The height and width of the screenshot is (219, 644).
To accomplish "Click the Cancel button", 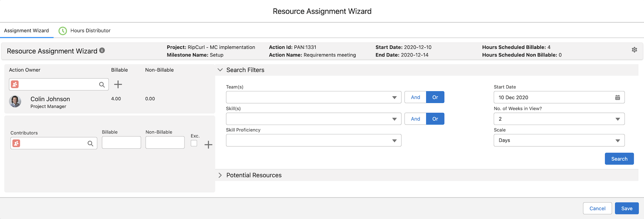I will pos(597,209).
